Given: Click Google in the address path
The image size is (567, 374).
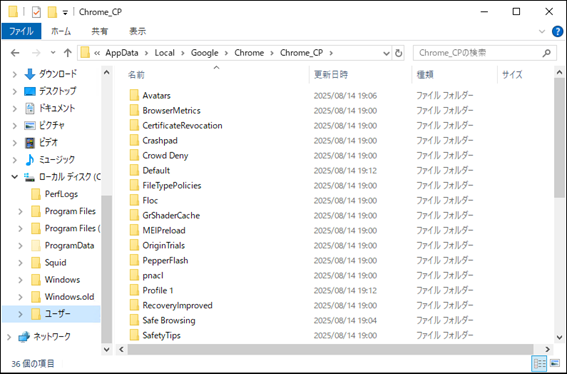Looking at the screenshot, I should pyautogui.click(x=204, y=53).
